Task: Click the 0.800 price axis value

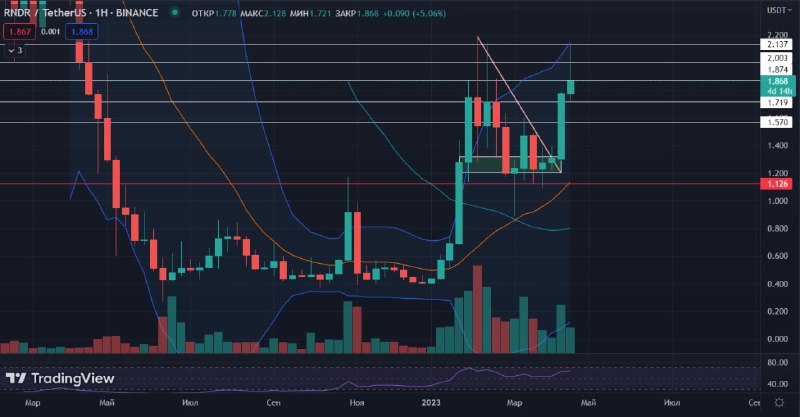Action: point(777,229)
